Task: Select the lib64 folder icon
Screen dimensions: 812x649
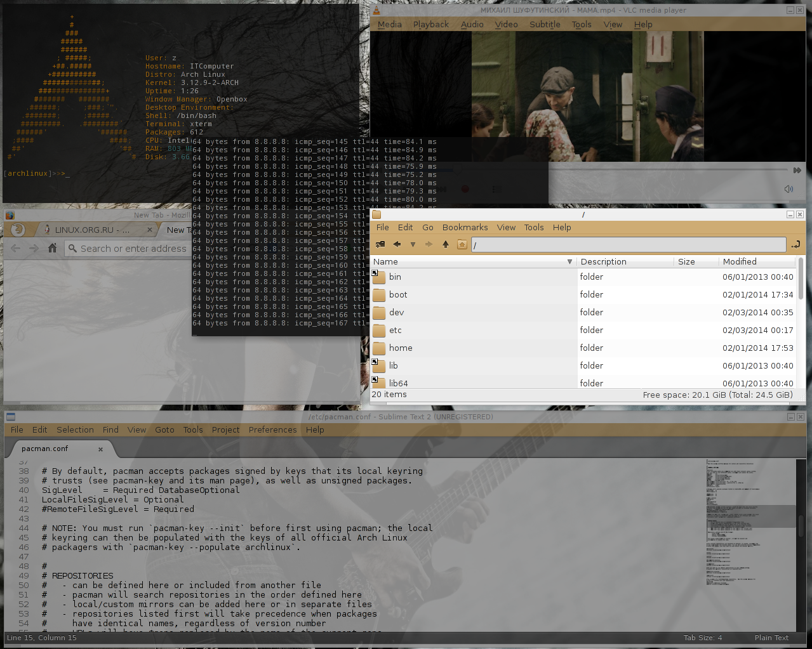Action: (379, 383)
